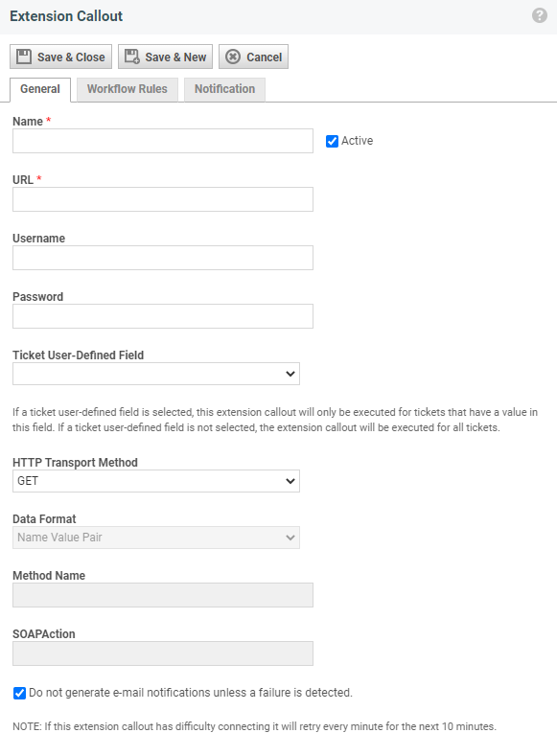Click the Cancel circle-x icon

(233, 57)
